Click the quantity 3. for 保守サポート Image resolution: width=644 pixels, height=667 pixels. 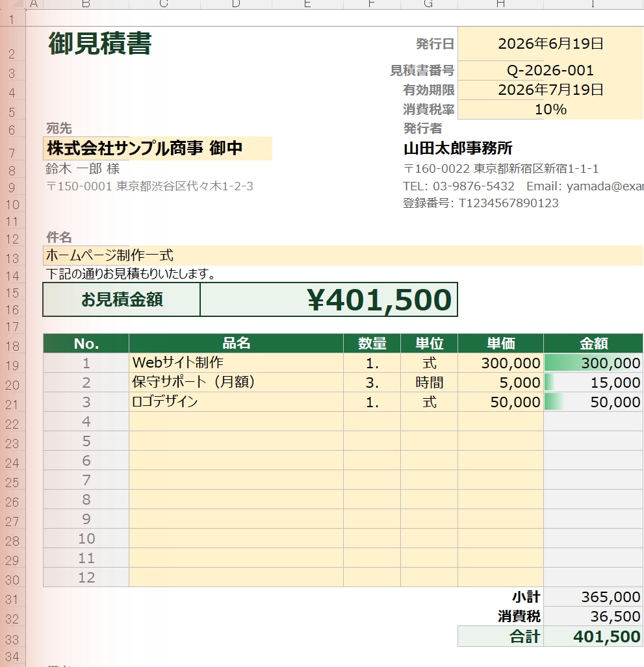[x=372, y=383]
